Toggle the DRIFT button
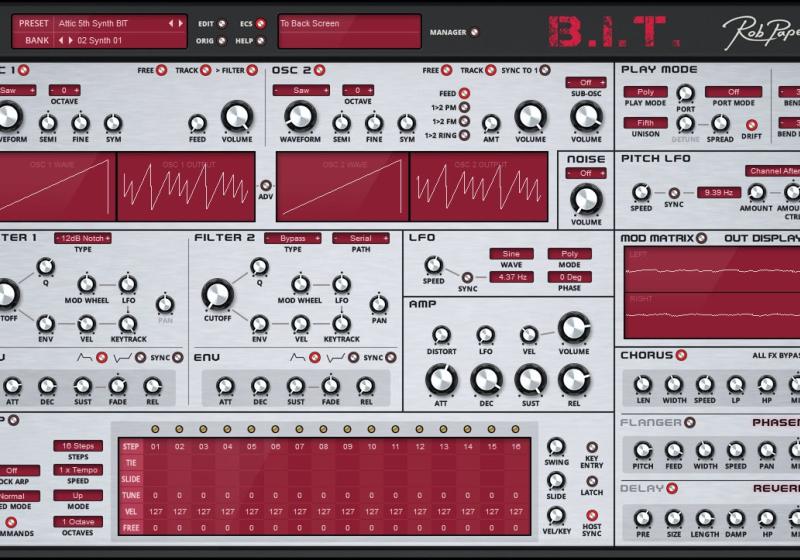This screenshot has height=560, width=800. (x=752, y=124)
